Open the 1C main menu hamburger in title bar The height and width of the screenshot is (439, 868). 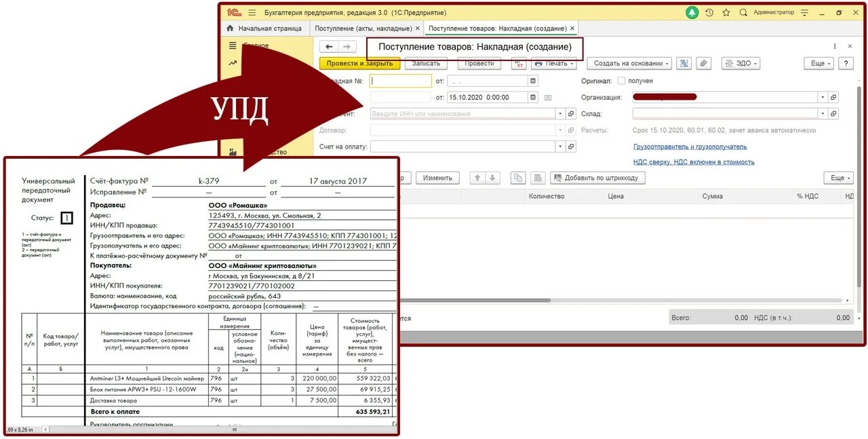click(252, 12)
